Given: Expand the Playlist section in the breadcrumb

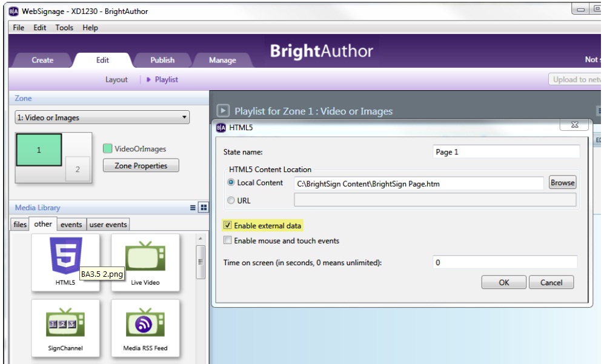Looking at the screenshot, I should (162, 79).
